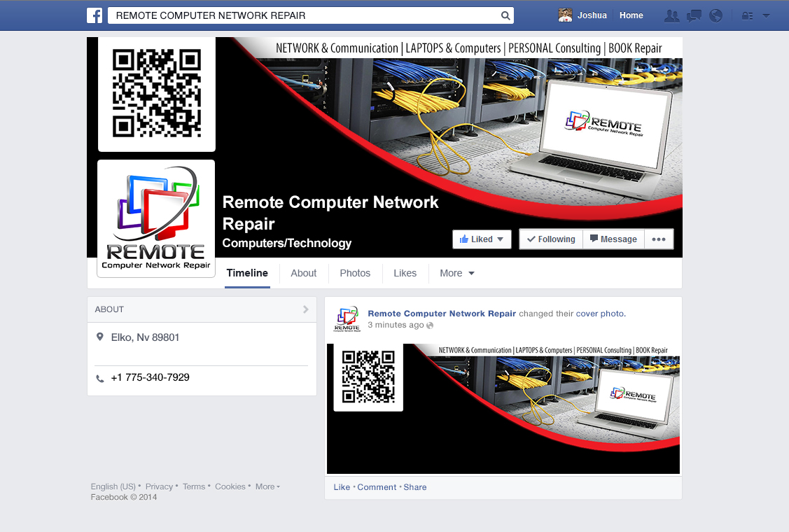Click the ABOUT panel header
The width and height of the screenshot is (789, 532).
(x=202, y=309)
